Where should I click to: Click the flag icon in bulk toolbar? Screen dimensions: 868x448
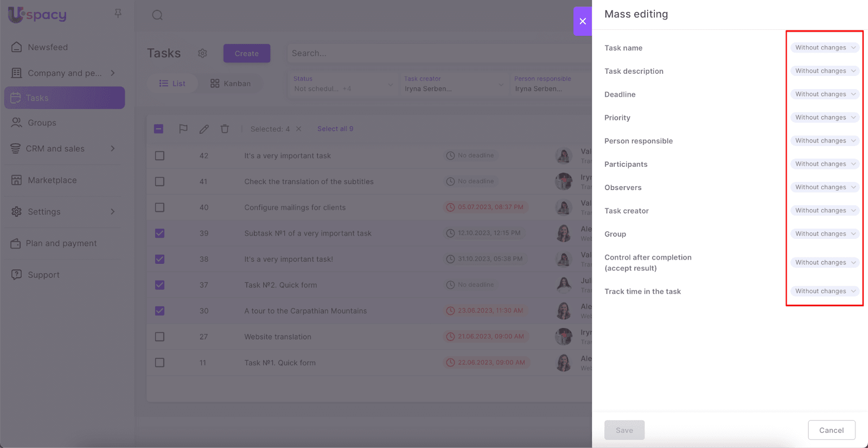tap(183, 129)
